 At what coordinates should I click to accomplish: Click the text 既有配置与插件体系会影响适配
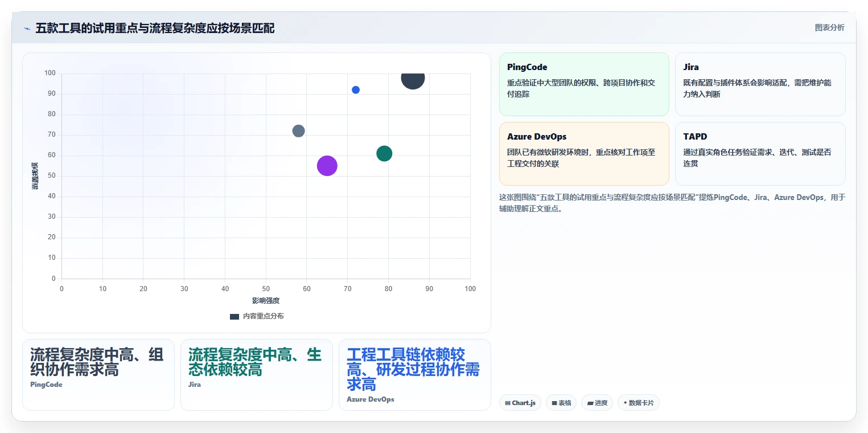(x=757, y=88)
